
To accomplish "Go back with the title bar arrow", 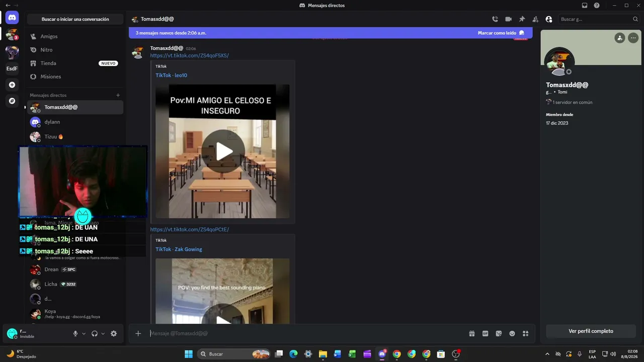I will 8,6.
